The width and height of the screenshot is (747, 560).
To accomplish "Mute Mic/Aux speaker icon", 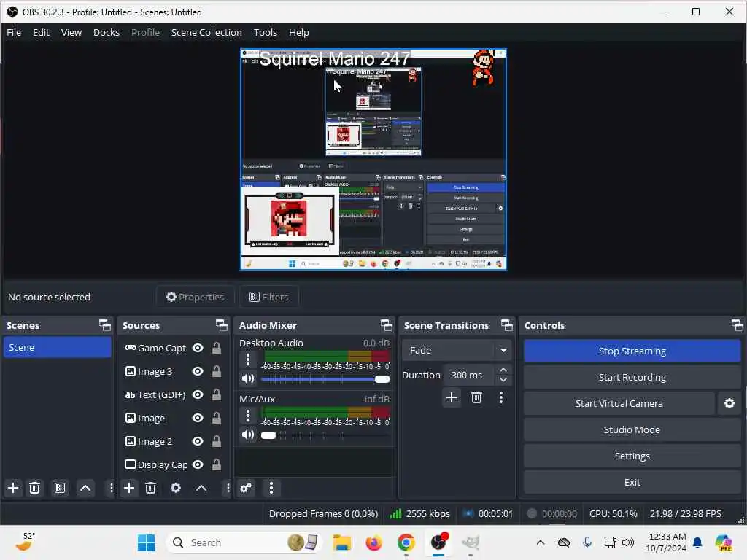I will tap(248, 435).
